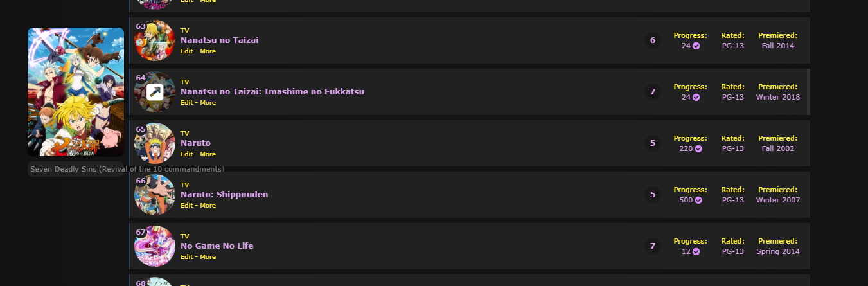
Task: Expand More under No Game No Life
Action: [x=208, y=257]
